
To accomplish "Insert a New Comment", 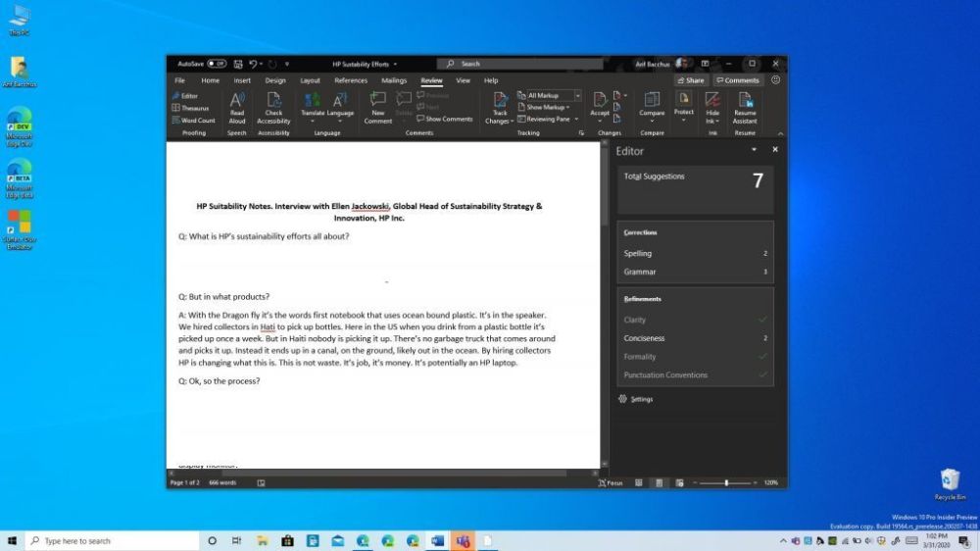I will (x=377, y=108).
